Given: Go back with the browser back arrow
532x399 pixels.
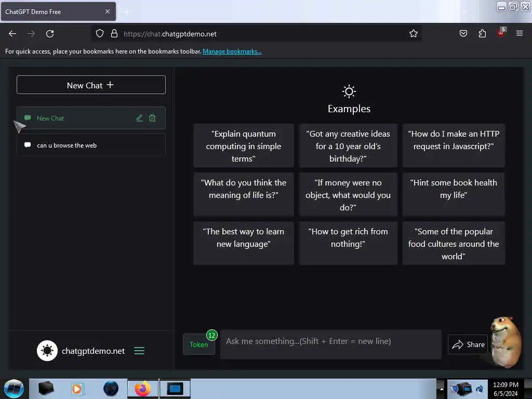Looking at the screenshot, I should [x=12, y=34].
